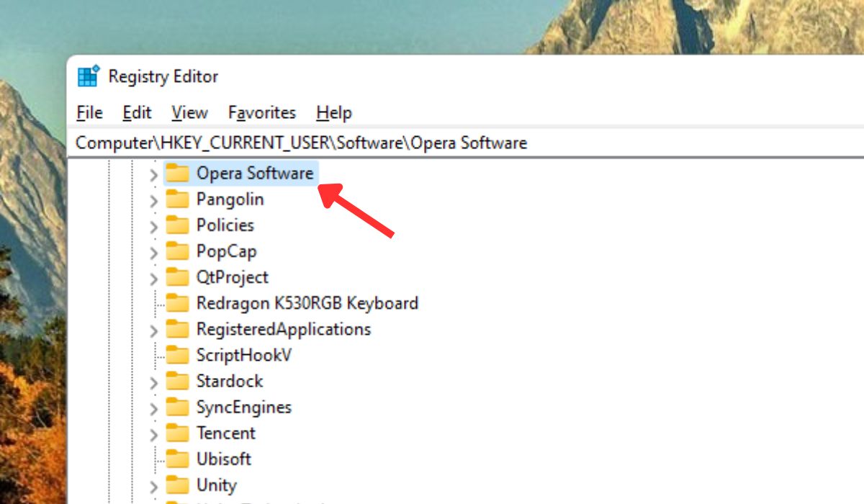Open the Favorites menu
Screen dimensions: 864x504
261,112
